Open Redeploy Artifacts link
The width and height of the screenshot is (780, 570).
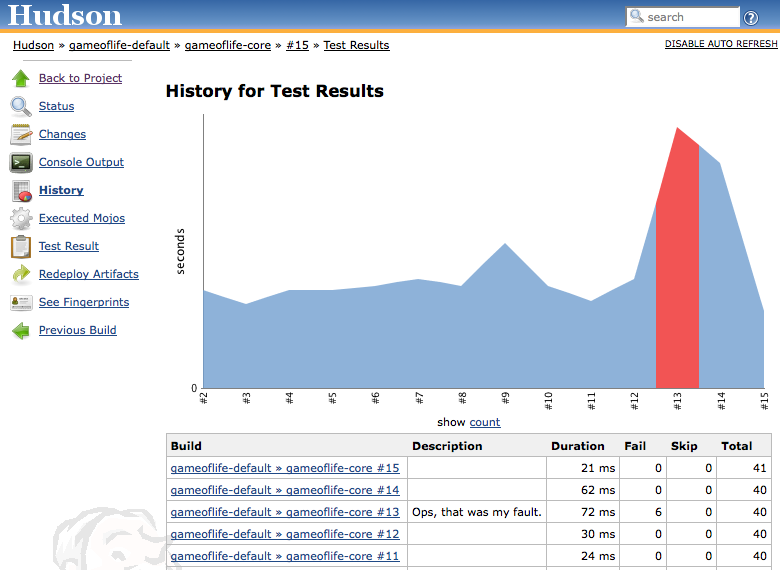(x=89, y=274)
